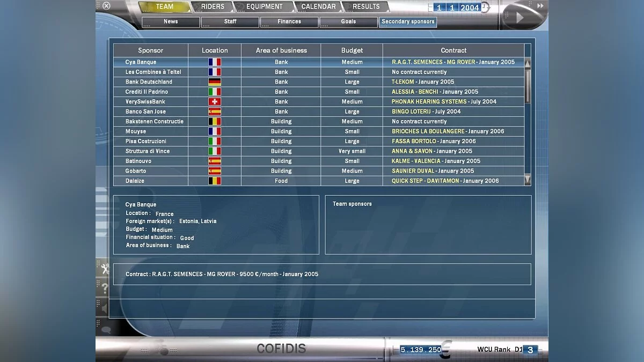This screenshot has height=362, width=644.
Task: Sort by the Location column header
Action: [215, 50]
